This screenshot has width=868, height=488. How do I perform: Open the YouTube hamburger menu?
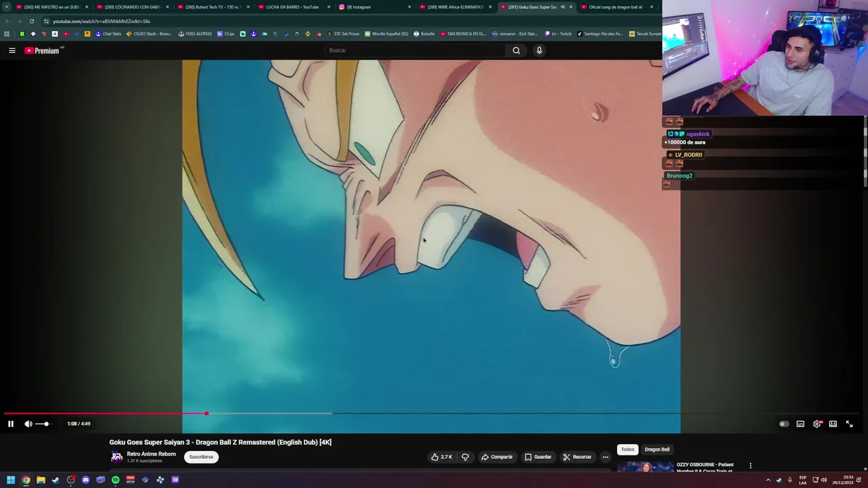pos(12,50)
